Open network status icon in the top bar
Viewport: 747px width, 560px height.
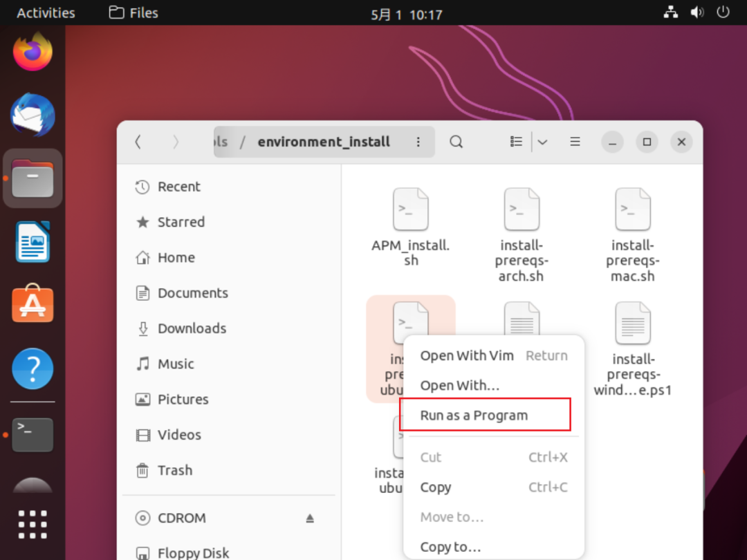pos(671,12)
